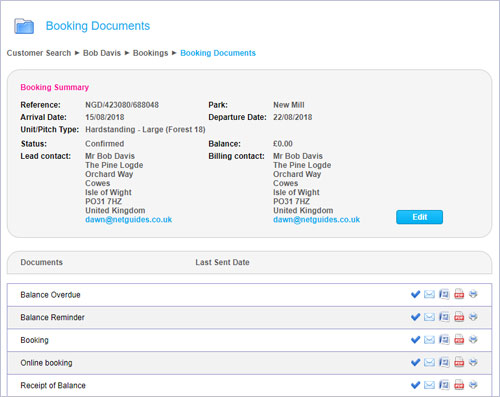500x397 pixels.
Task: Print the Balance Overdue document
Action: coord(473,294)
